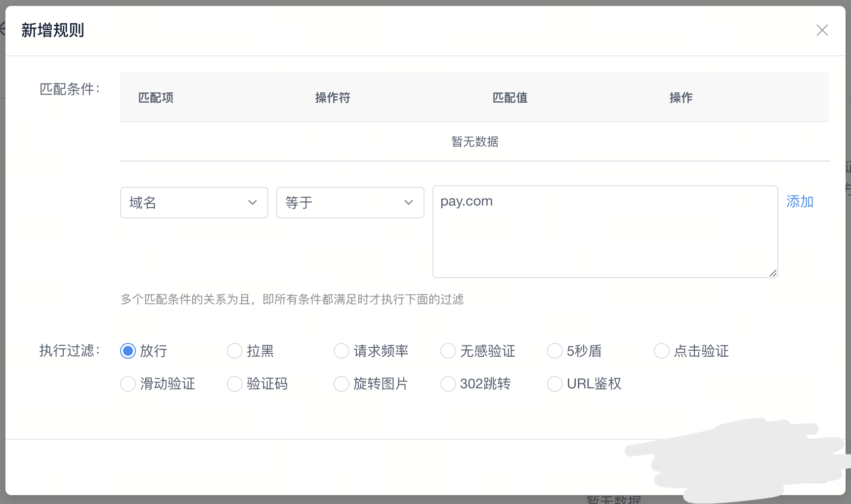Select 请求频率 as the filter action
This screenshot has height=504, width=851.
pyautogui.click(x=341, y=351)
